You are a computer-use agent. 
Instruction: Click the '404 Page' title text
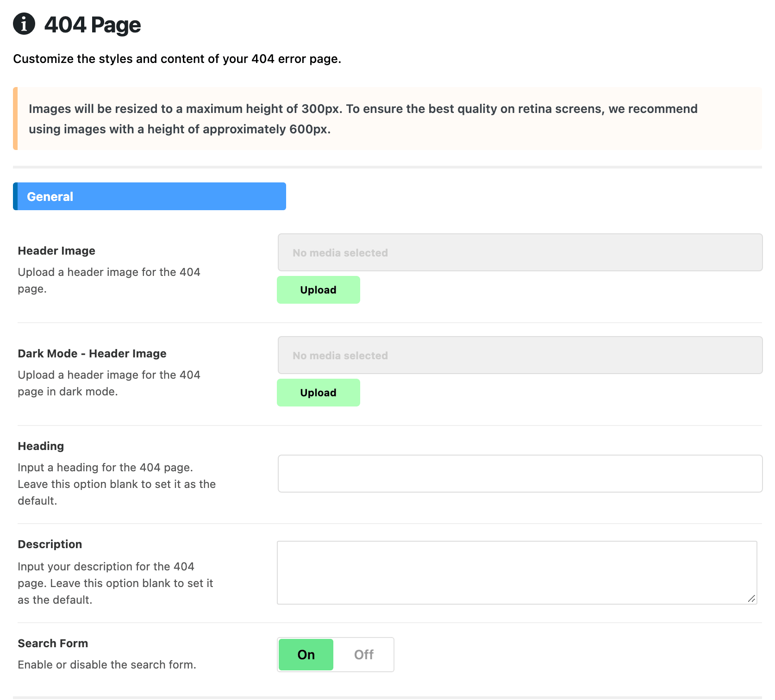[x=93, y=25]
